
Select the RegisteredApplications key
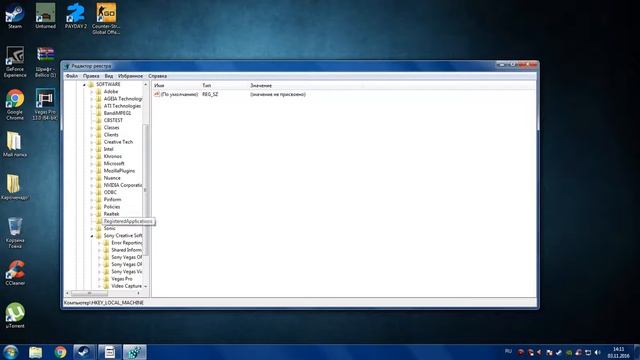[128, 221]
